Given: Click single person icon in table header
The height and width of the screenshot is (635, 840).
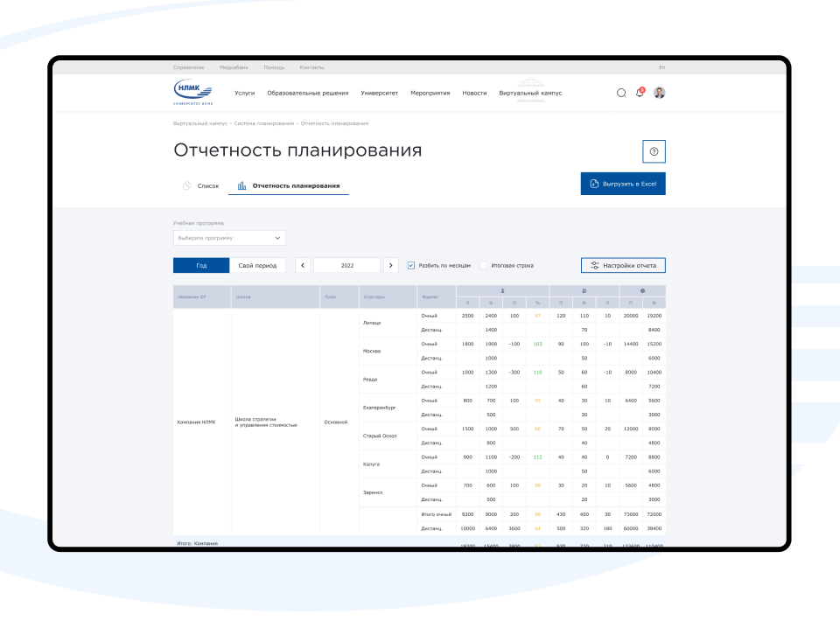Looking at the screenshot, I should [x=502, y=290].
